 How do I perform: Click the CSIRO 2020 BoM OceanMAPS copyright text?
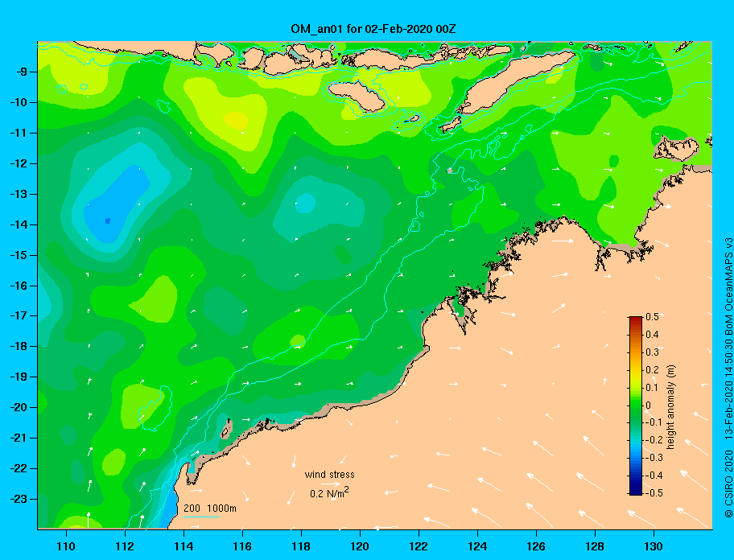pos(728,377)
